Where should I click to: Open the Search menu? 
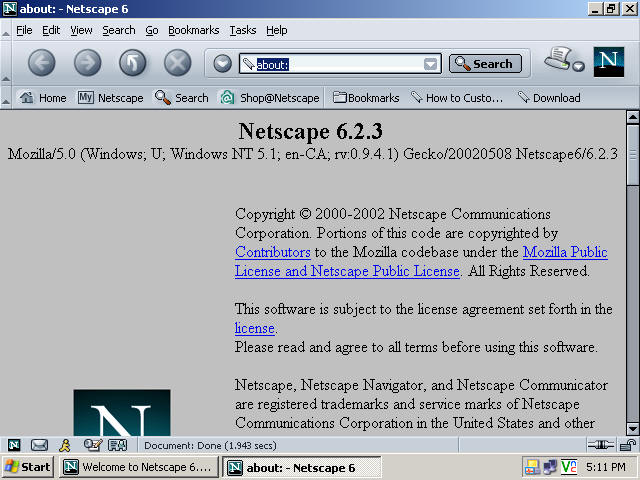tap(119, 31)
